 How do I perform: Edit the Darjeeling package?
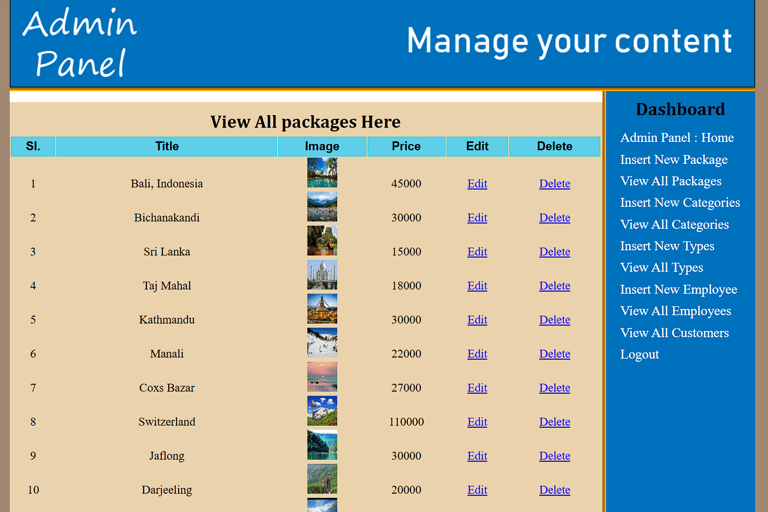pyautogui.click(x=477, y=490)
